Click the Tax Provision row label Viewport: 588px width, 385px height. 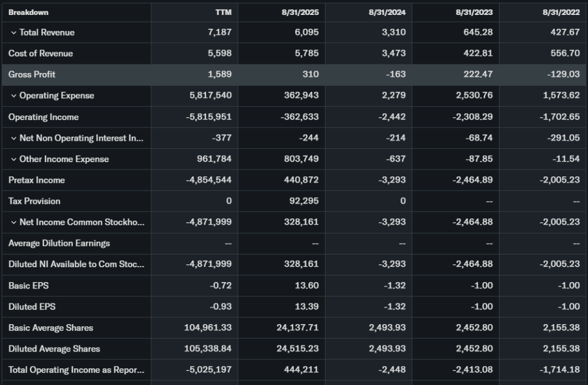coord(34,201)
